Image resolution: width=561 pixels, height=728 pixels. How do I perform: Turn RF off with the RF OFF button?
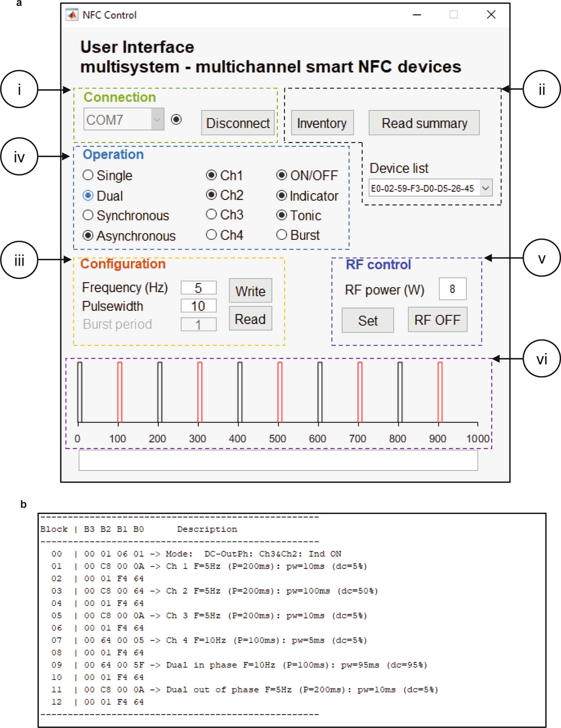[437, 320]
